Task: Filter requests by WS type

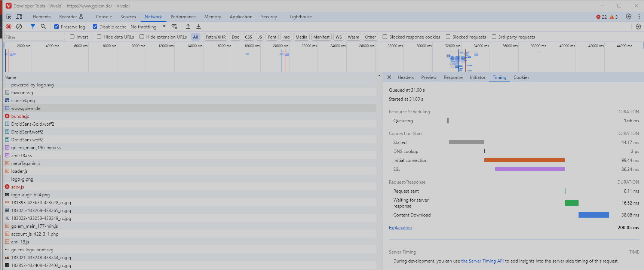Action: click(338, 37)
